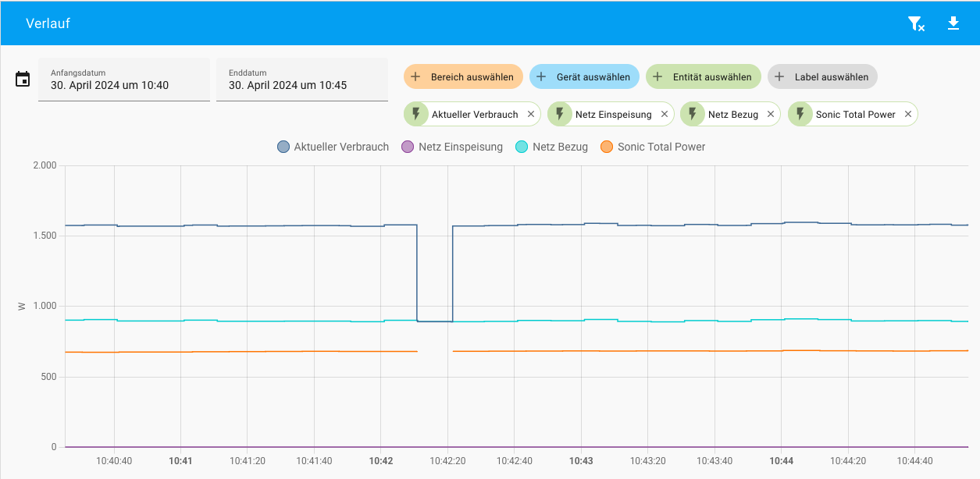980x479 pixels.
Task: Download the history data with download icon
Action: (953, 23)
